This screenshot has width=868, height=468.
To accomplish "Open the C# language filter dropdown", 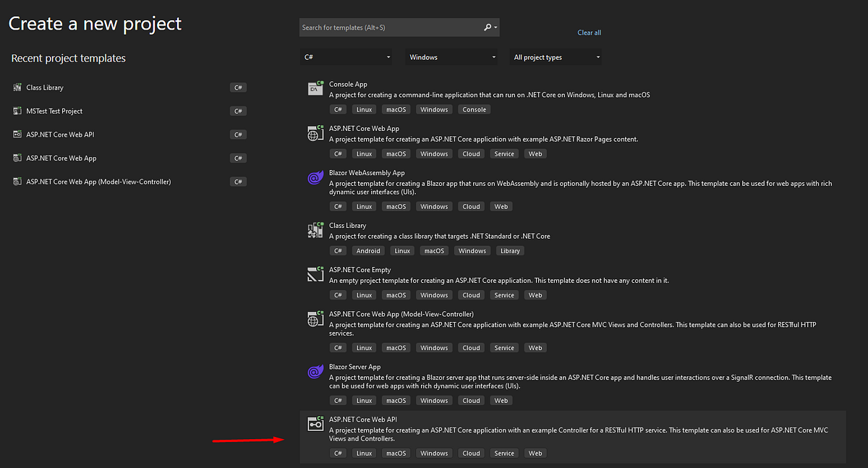I will pyautogui.click(x=346, y=57).
